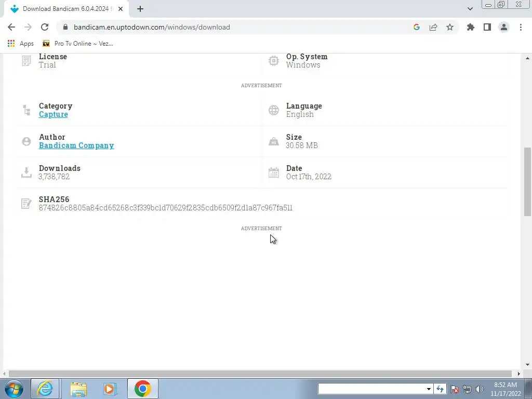The width and height of the screenshot is (532, 399).
Task: Click the address bar URL
Action: 152,27
